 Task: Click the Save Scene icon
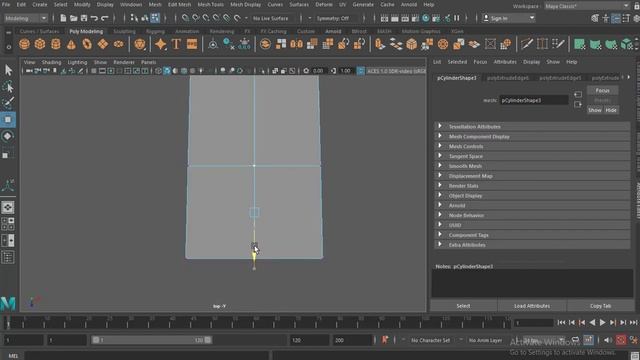pos(84,18)
